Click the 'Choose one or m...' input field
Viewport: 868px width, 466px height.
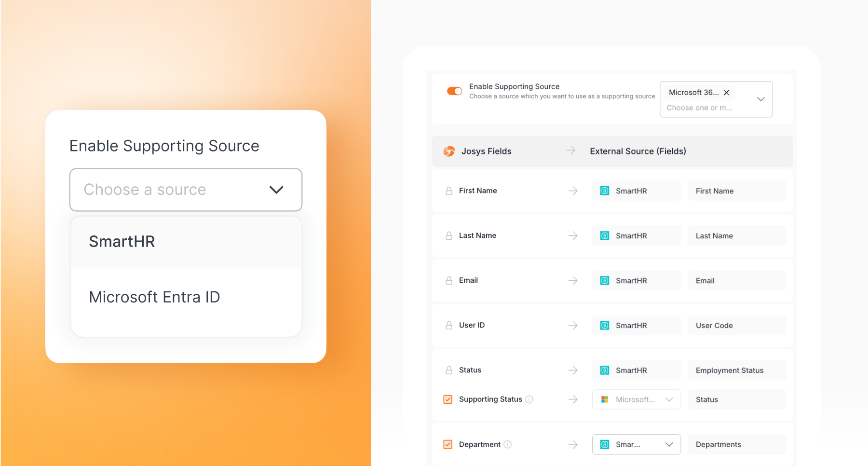[699, 108]
